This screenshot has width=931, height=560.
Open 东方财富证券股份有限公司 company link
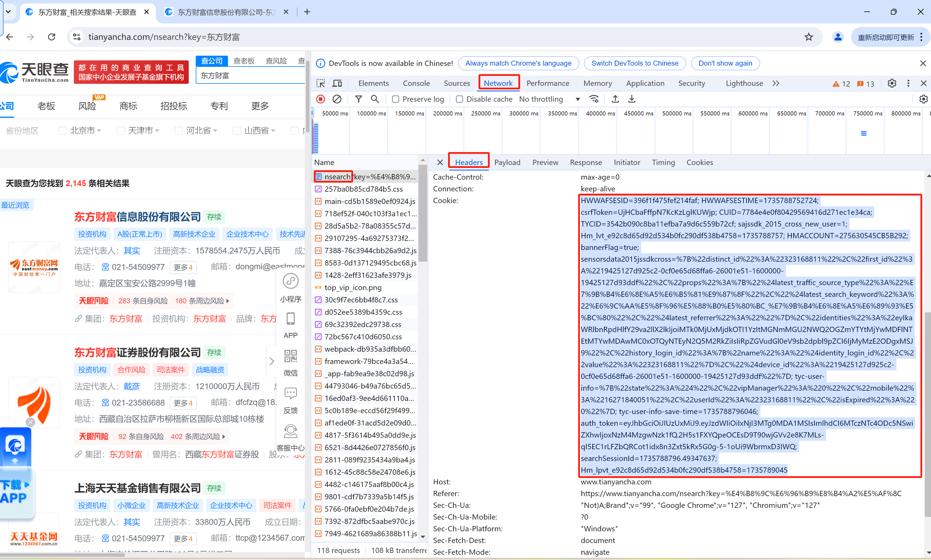pyautogui.click(x=137, y=353)
